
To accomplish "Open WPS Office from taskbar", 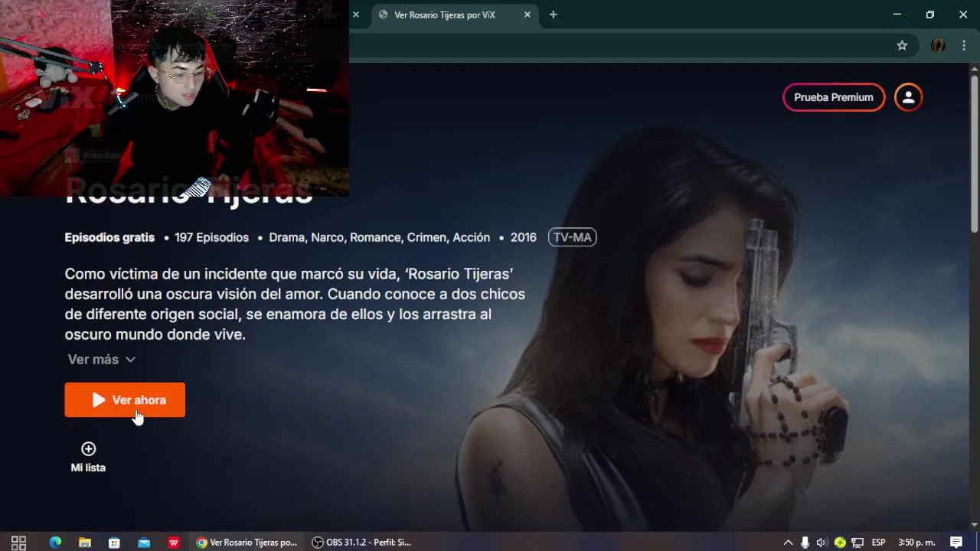I will pos(174,543).
